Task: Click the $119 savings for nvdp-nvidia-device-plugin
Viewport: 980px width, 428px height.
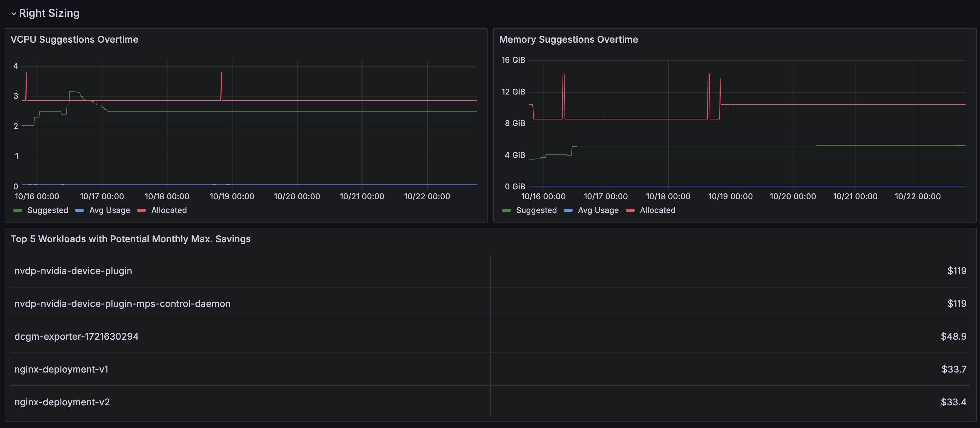Action: (957, 271)
